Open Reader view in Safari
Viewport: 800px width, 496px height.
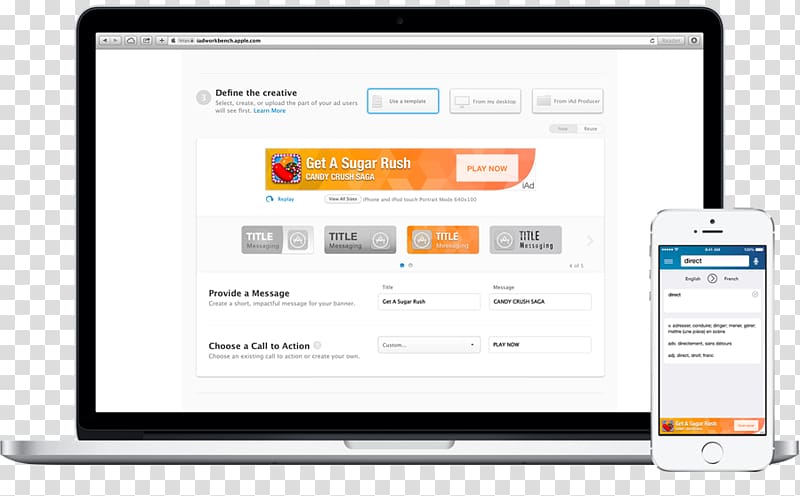(x=671, y=40)
